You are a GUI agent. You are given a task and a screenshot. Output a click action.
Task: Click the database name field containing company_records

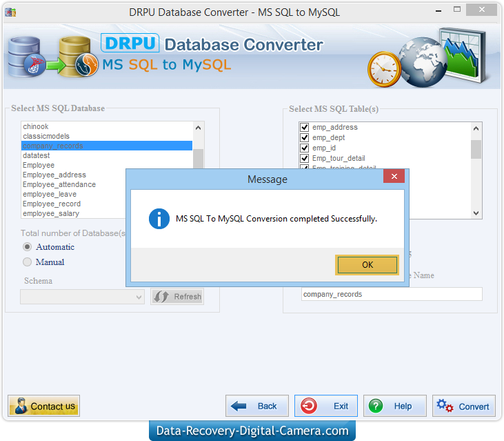[x=392, y=294]
